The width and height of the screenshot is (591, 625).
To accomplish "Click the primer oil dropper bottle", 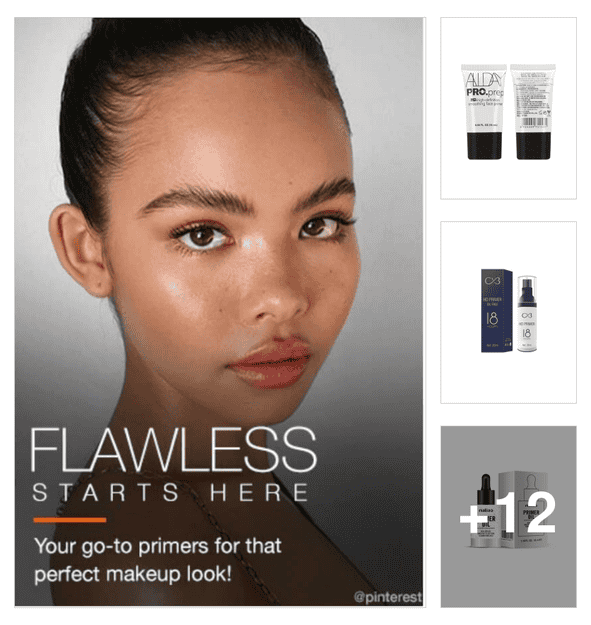I will click(x=485, y=511).
